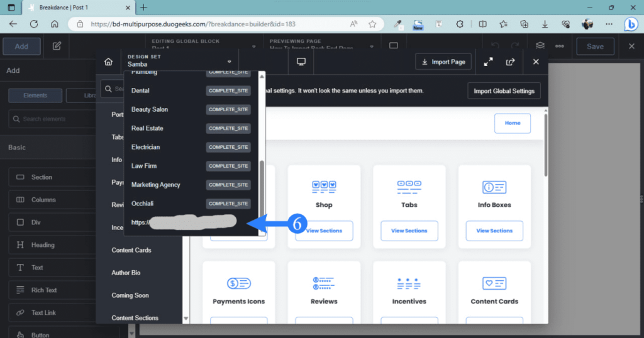Add a Section element
This screenshot has height=338, width=644.
52,177
